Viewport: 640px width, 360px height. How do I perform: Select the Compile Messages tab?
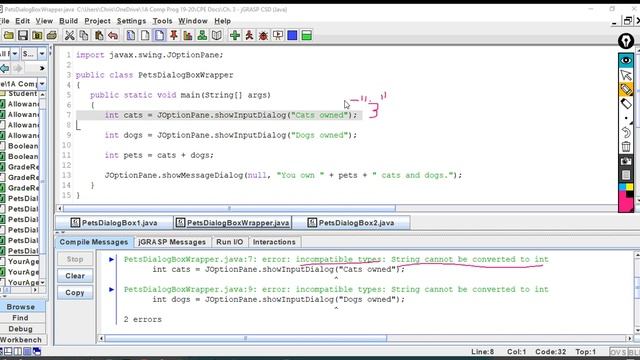click(x=94, y=242)
